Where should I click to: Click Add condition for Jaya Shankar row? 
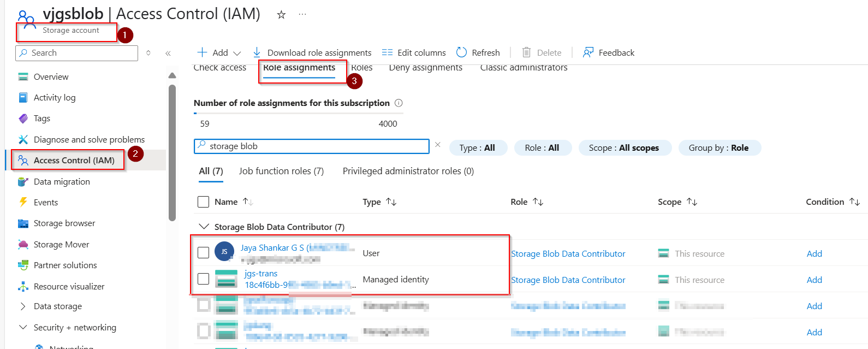point(815,254)
